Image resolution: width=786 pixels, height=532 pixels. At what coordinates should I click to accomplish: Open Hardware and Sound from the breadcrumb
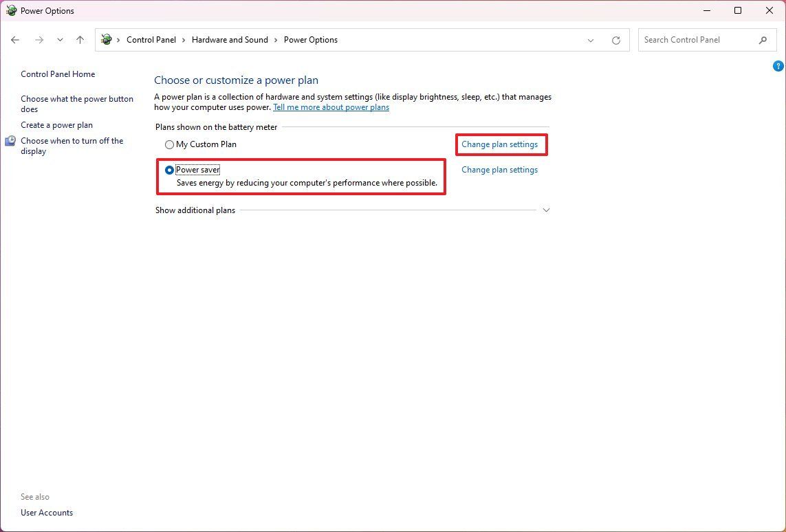(x=230, y=40)
